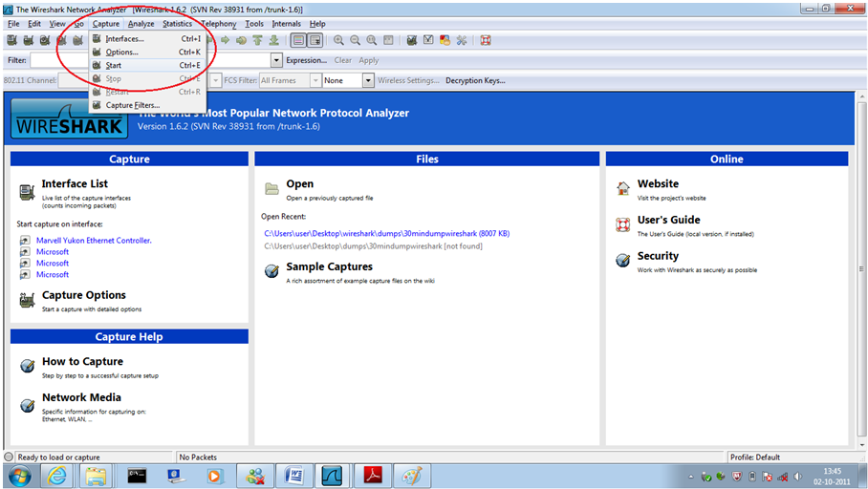Click the Wireless Settings... button
The height and width of the screenshot is (489, 868).
pos(408,80)
